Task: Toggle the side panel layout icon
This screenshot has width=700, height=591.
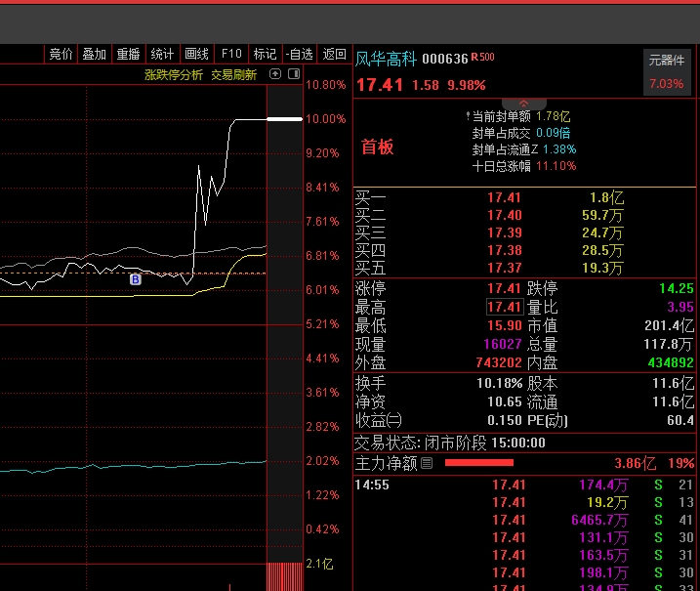Action: click(x=294, y=74)
